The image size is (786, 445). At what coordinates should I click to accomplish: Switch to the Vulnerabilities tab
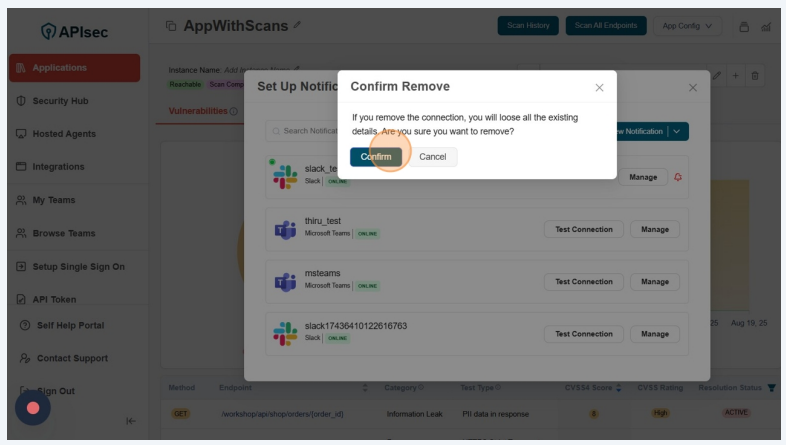pos(198,111)
